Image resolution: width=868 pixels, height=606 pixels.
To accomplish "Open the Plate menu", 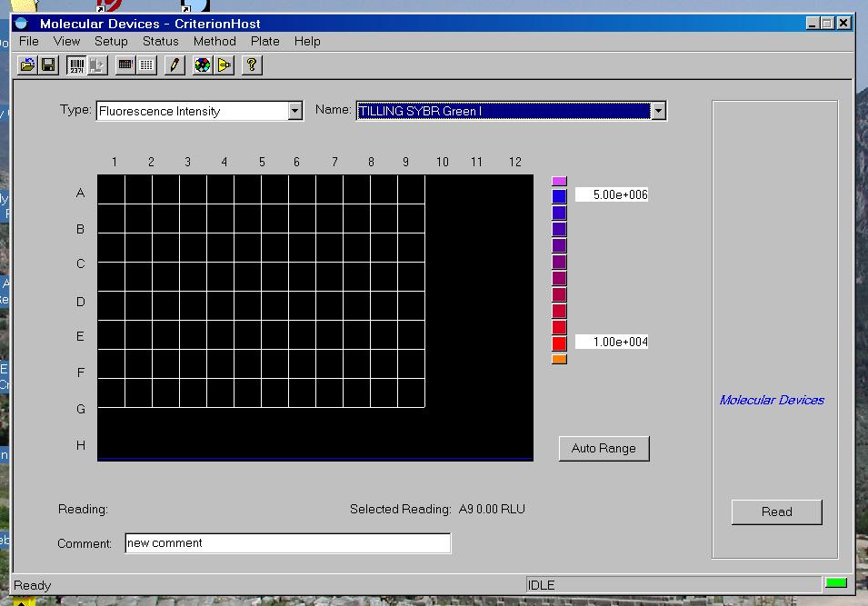I will tap(265, 41).
